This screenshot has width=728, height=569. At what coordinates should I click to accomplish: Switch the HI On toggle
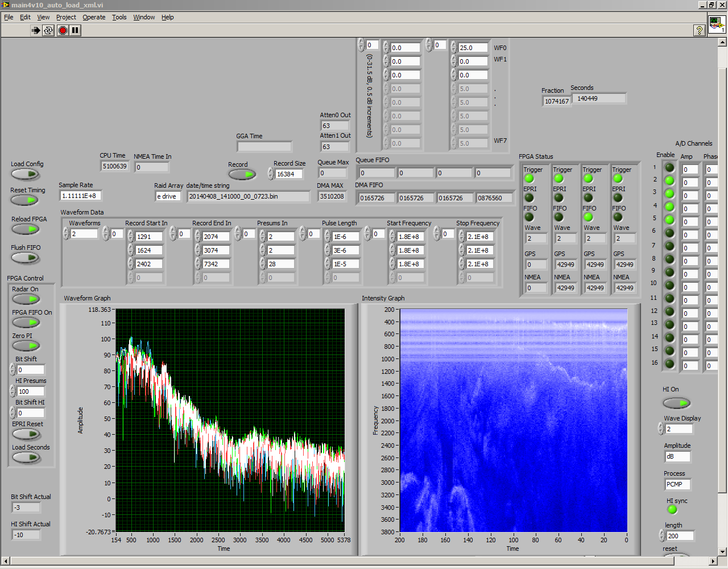click(676, 403)
